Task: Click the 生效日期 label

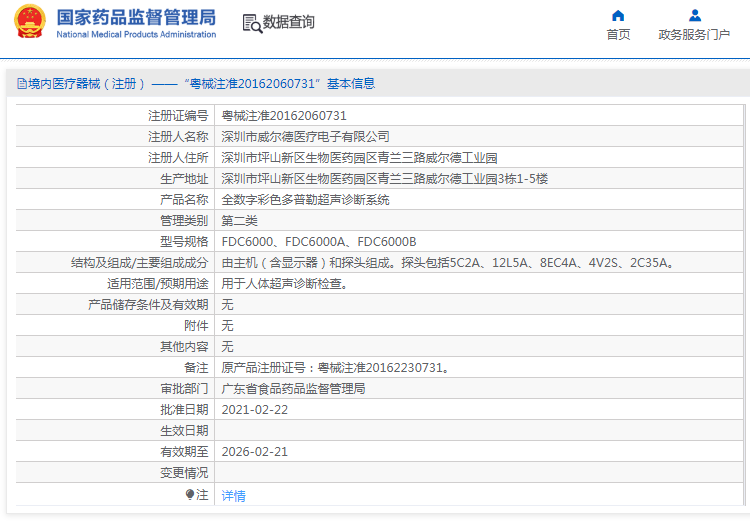Action: click(x=184, y=431)
